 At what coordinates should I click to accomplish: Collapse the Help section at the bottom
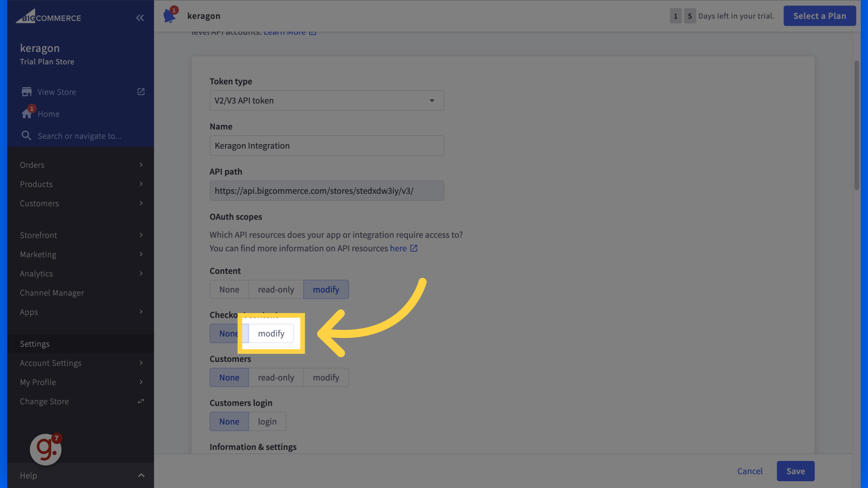(141, 475)
